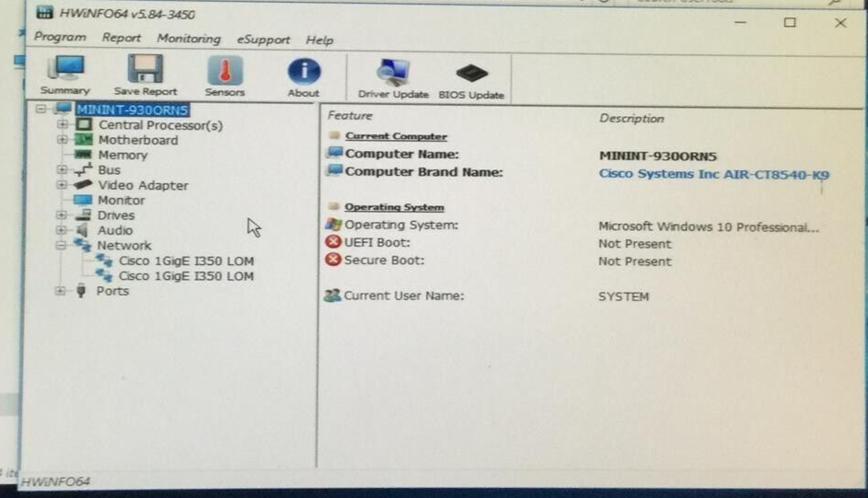Collapse the Network tree node
The image size is (868, 498).
(61, 246)
